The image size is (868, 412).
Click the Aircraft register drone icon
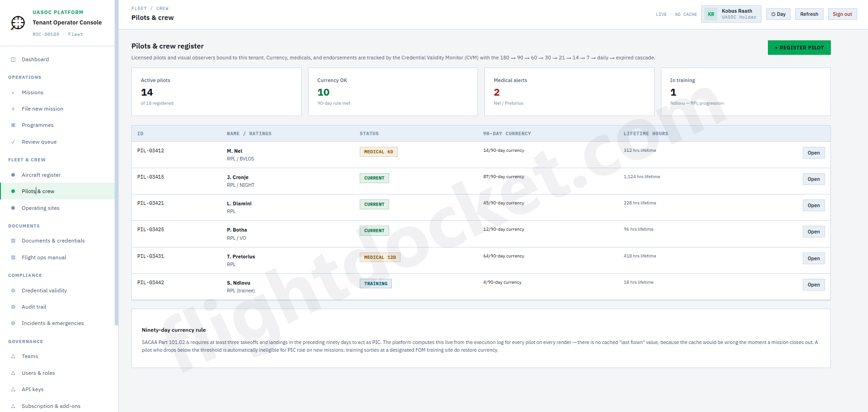point(14,175)
